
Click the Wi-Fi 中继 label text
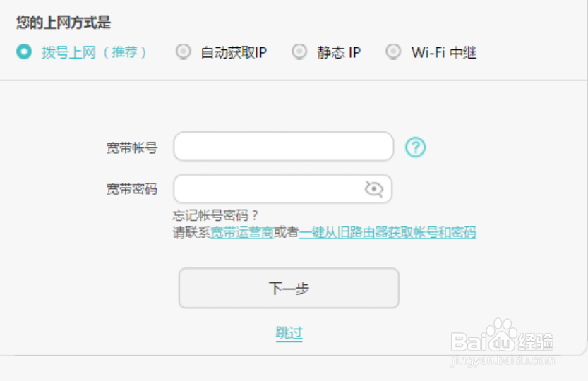pyautogui.click(x=444, y=52)
